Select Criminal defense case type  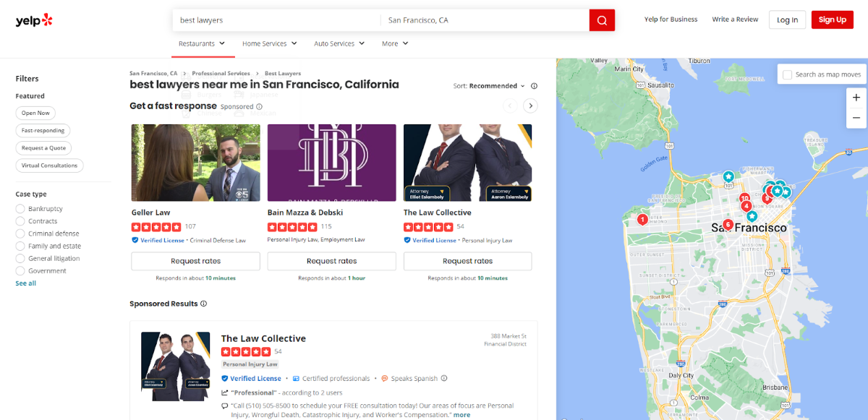(20, 233)
